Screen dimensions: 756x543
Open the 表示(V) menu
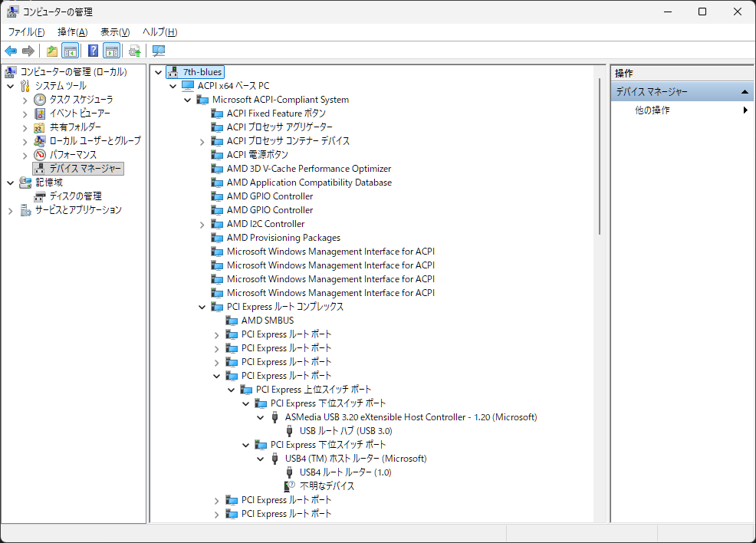(x=115, y=31)
